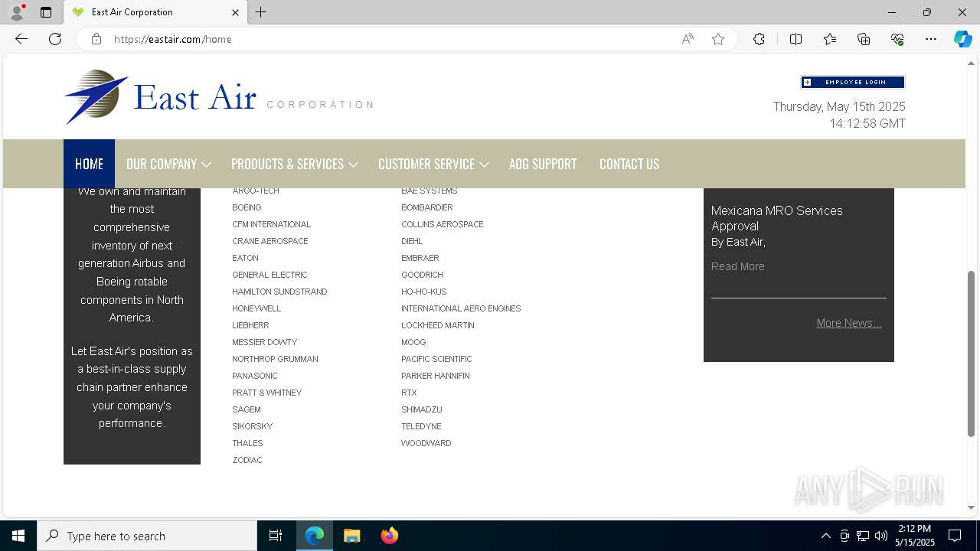Close the East Air Corporation tab
Image resolution: width=980 pixels, height=551 pixels.
pos(235,12)
